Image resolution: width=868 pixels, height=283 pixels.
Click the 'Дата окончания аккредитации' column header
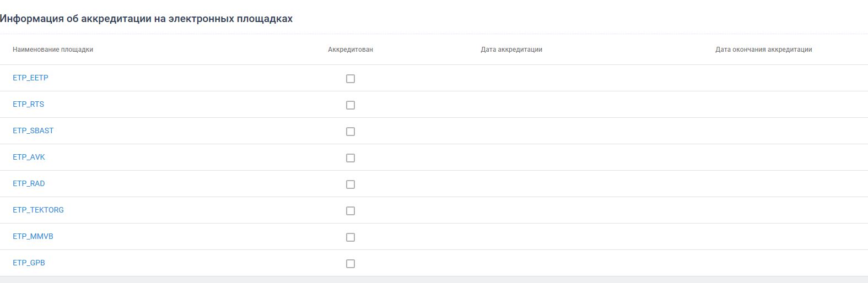click(x=763, y=50)
